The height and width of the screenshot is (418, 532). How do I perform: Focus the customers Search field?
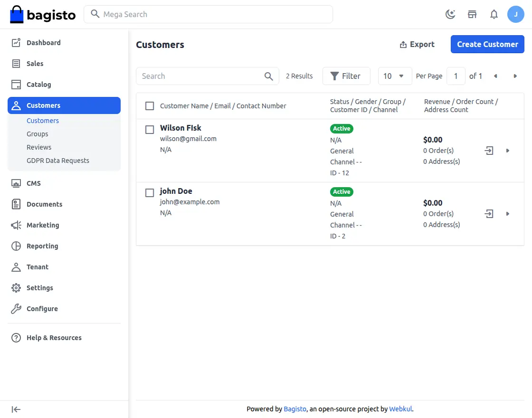click(208, 76)
